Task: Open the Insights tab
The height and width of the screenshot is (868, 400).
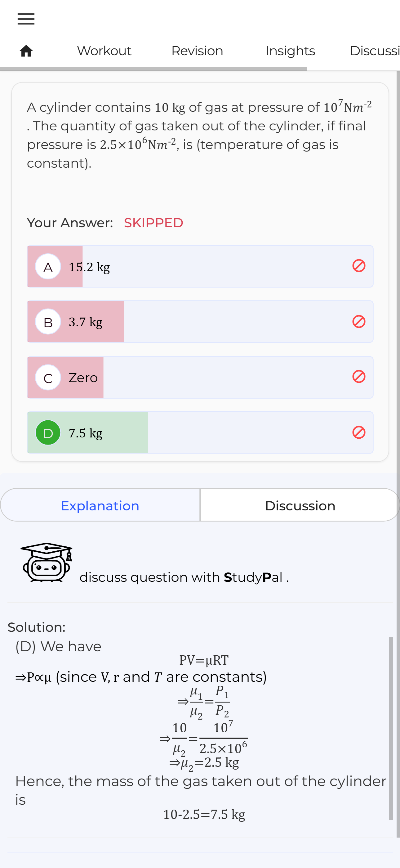Action: click(x=290, y=51)
